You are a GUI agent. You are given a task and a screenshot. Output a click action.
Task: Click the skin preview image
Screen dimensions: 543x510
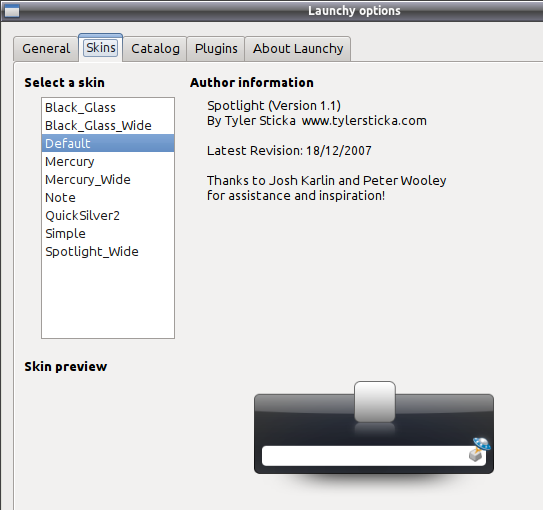click(374, 433)
